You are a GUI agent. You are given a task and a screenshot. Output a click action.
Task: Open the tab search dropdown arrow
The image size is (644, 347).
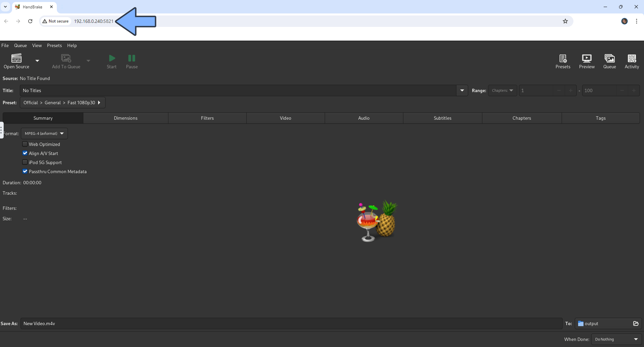coord(5,7)
